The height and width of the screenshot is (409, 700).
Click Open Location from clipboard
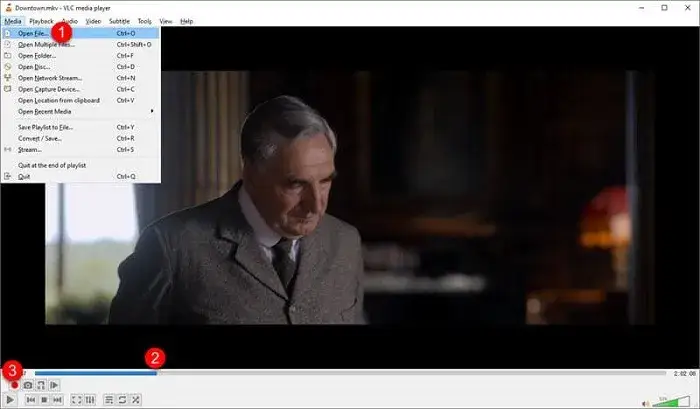(80, 100)
